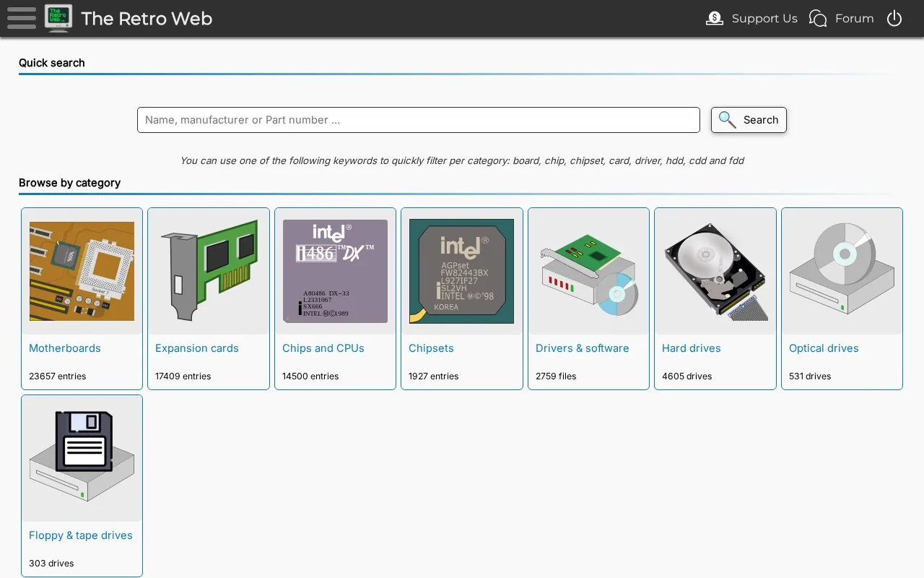The image size is (924, 578).
Task: Click the 531 drives count
Action: 810,376
